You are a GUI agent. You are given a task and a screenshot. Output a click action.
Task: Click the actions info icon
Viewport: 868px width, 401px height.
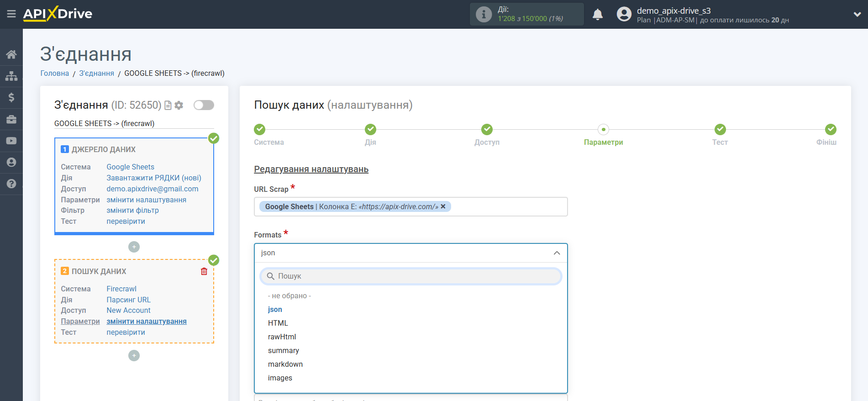click(x=484, y=14)
